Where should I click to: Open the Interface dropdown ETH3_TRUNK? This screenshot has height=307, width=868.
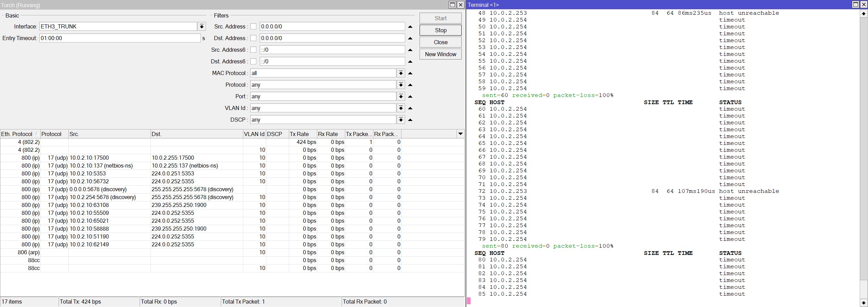coord(202,27)
